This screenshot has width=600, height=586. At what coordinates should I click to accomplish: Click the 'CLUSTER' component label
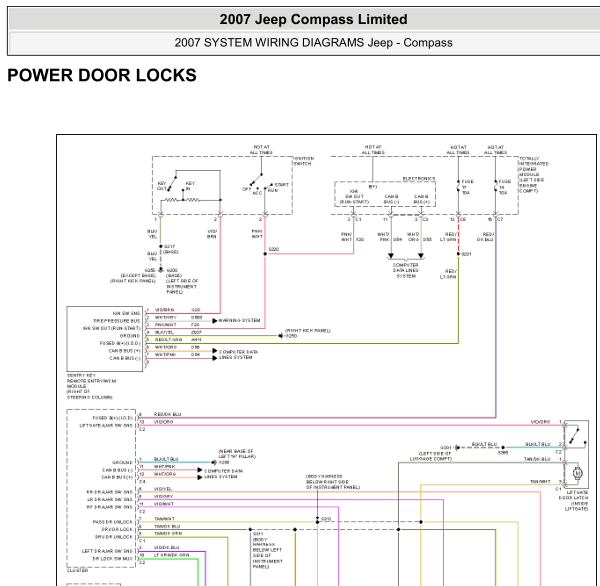coord(77,570)
